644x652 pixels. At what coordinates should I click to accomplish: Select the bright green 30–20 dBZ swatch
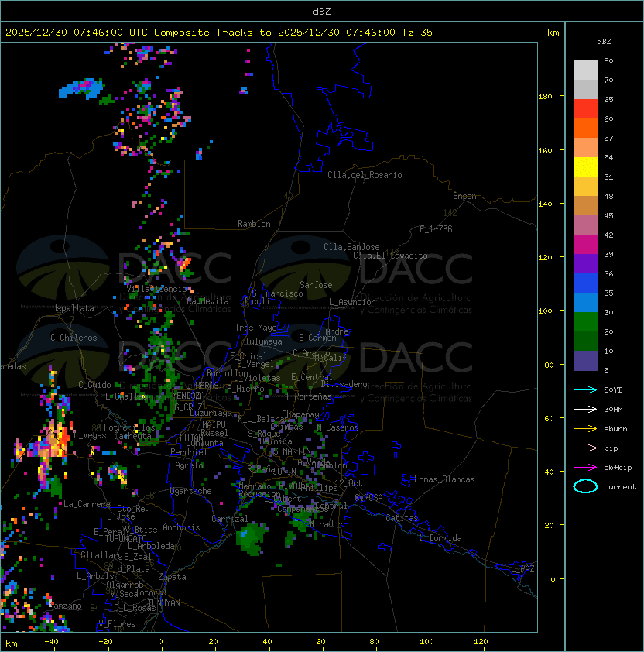(x=585, y=322)
